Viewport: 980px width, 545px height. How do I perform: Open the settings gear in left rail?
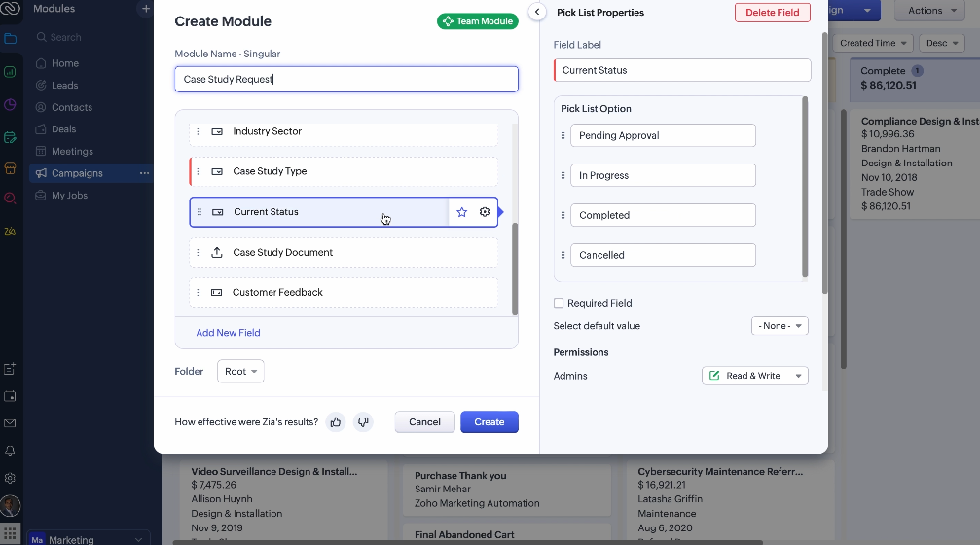pyautogui.click(x=10, y=478)
